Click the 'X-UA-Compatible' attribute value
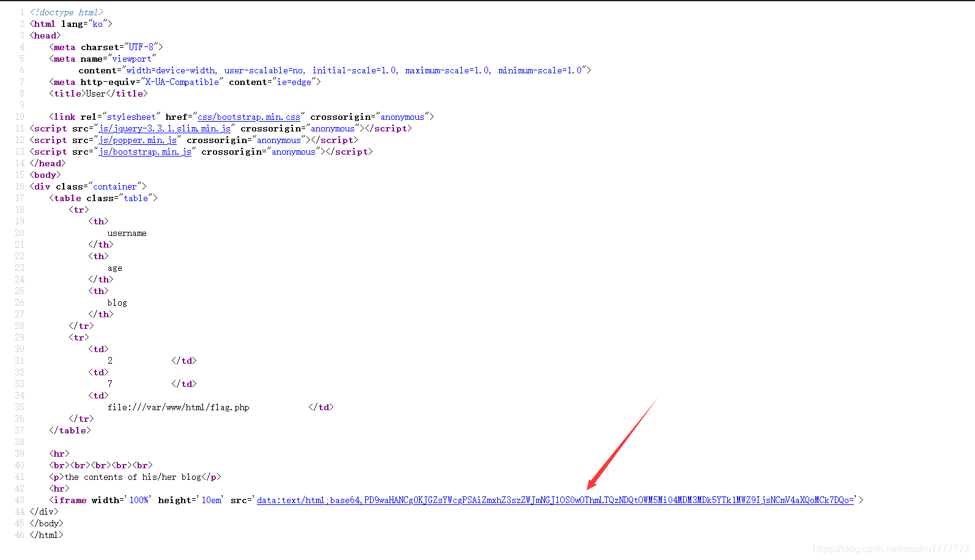Viewport: 975px width, 560px height. 182,82
